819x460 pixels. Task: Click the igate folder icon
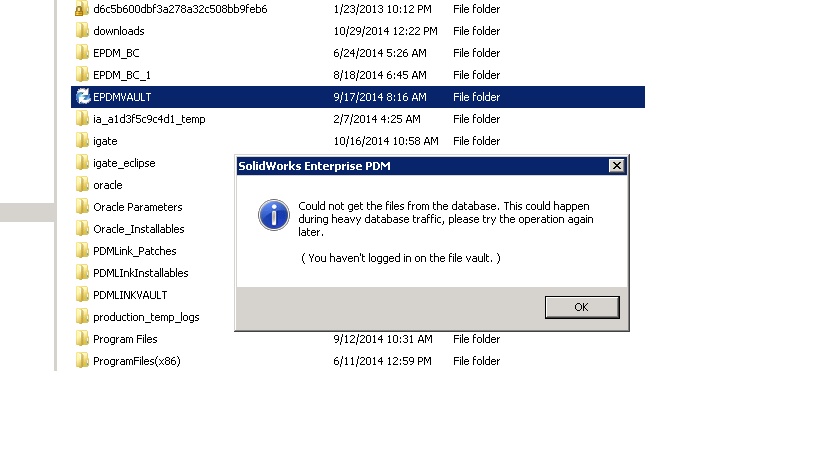point(82,141)
